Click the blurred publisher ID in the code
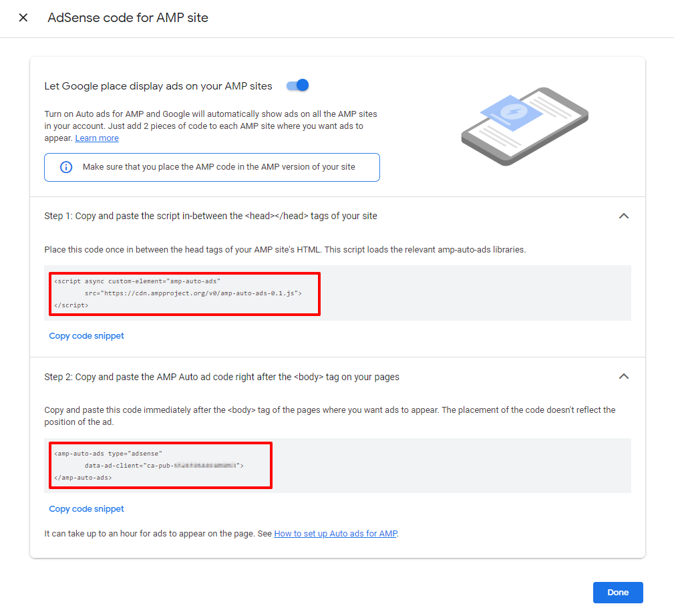Image resolution: width=674 pixels, height=616 pixels. [x=206, y=465]
